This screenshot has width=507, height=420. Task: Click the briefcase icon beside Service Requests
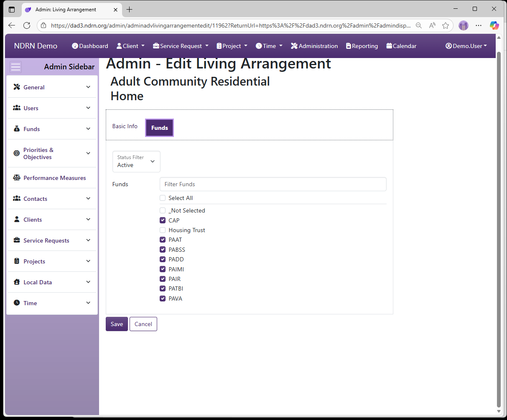[x=17, y=240]
